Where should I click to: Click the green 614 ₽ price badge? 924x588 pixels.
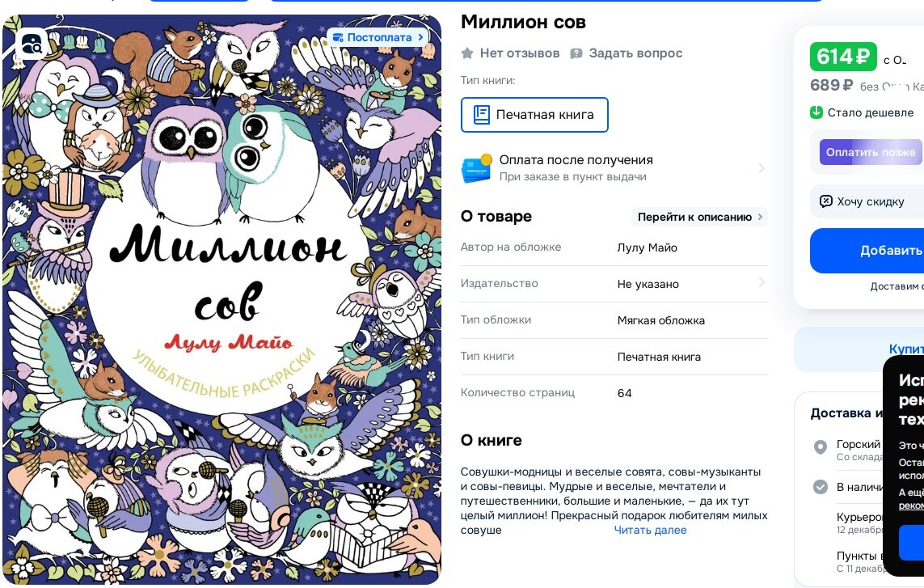point(843,57)
